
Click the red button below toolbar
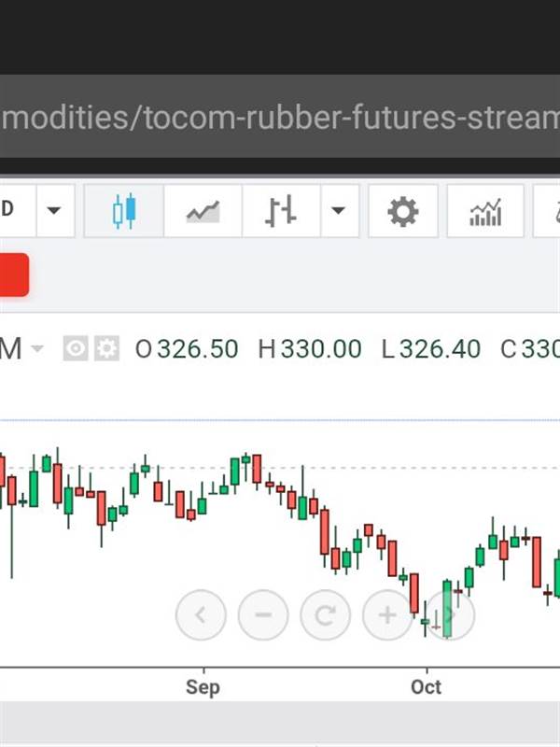click(x=13, y=275)
